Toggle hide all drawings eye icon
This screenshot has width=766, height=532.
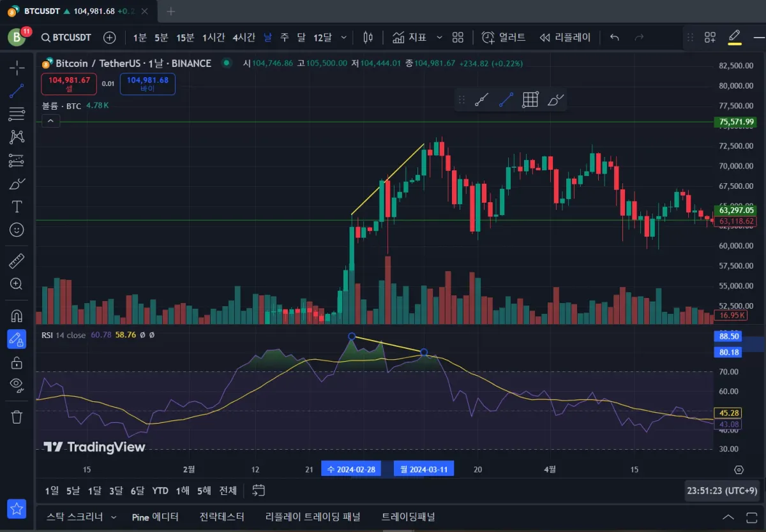[17, 384]
